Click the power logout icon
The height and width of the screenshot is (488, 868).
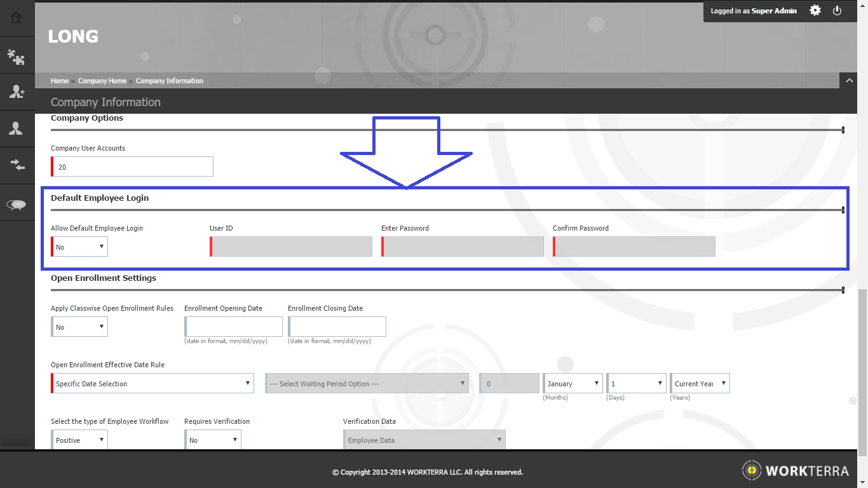[837, 11]
